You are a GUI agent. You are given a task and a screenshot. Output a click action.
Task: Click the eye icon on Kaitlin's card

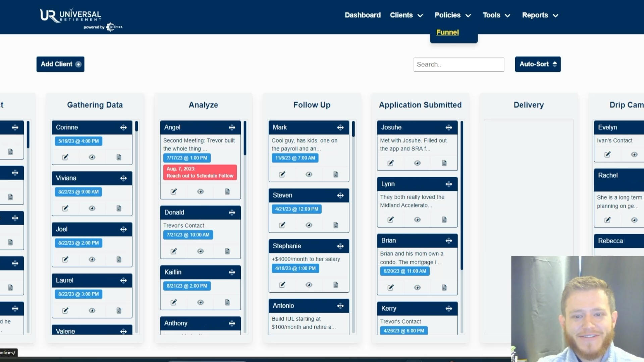click(200, 302)
